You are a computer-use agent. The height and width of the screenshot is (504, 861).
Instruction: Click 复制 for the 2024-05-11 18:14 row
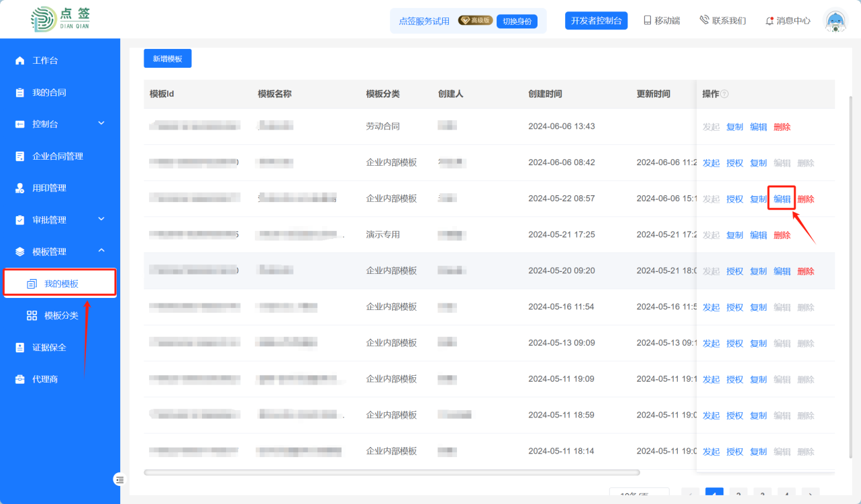pos(758,452)
